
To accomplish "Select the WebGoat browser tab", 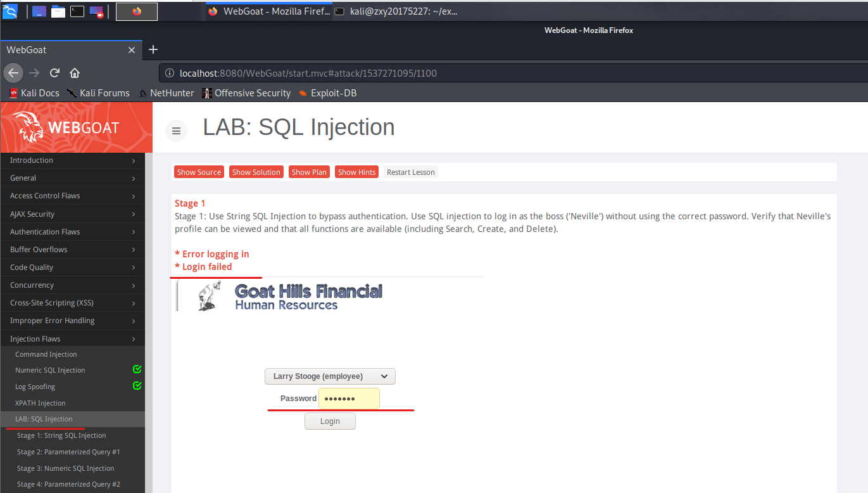I will 70,50.
